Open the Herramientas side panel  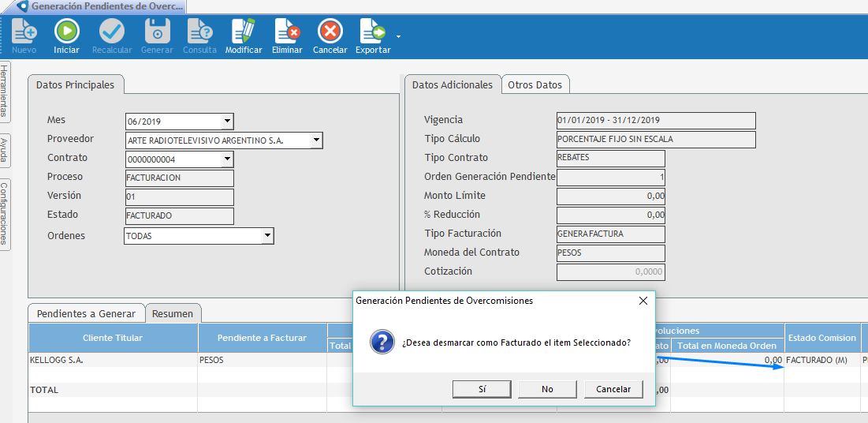pyautogui.click(x=5, y=91)
